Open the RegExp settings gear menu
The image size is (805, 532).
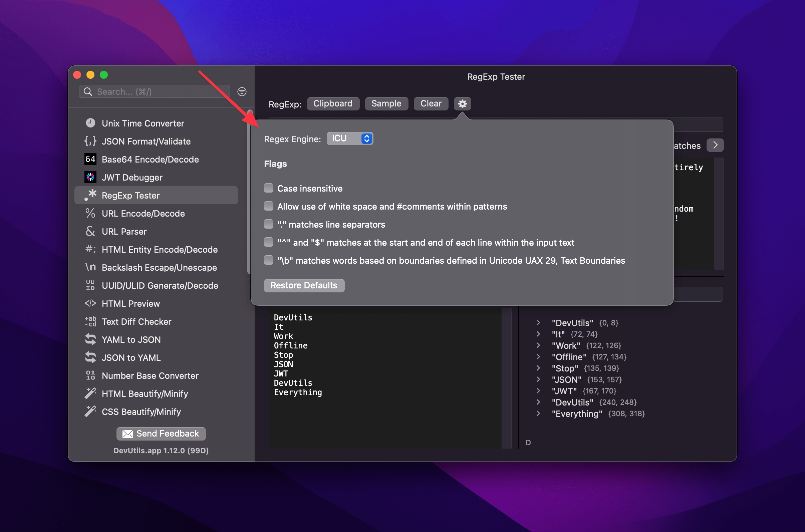pyautogui.click(x=463, y=103)
